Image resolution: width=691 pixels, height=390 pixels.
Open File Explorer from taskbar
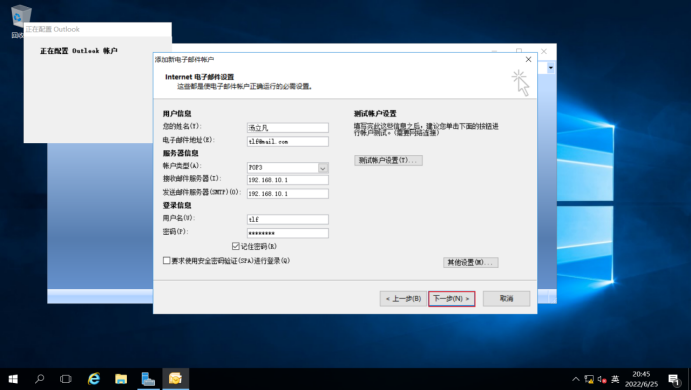(121, 379)
